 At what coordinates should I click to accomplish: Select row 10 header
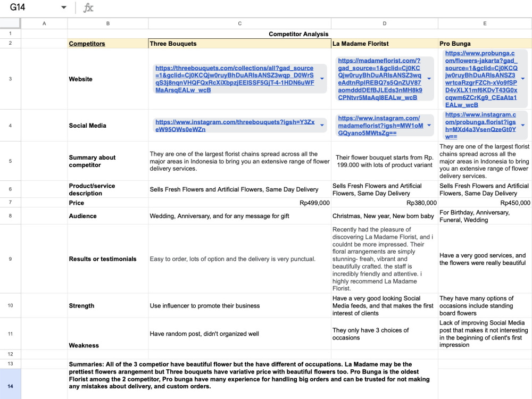click(10, 305)
